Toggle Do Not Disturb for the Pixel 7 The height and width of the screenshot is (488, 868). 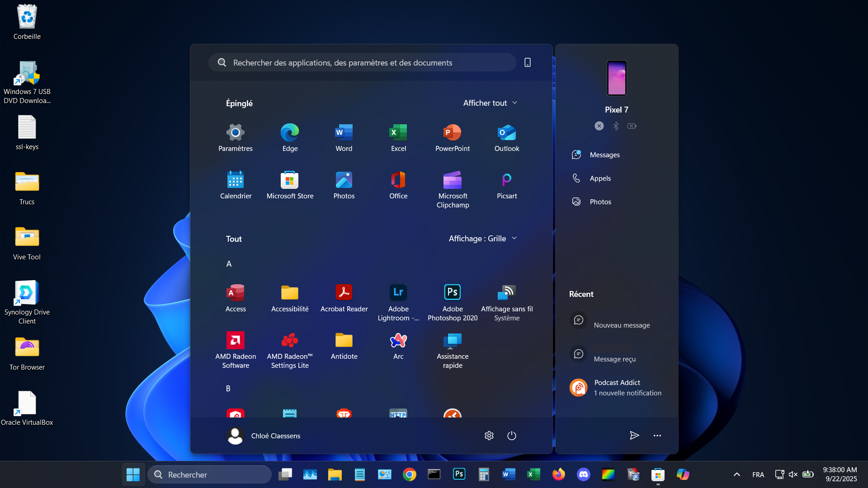coord(599,126)
